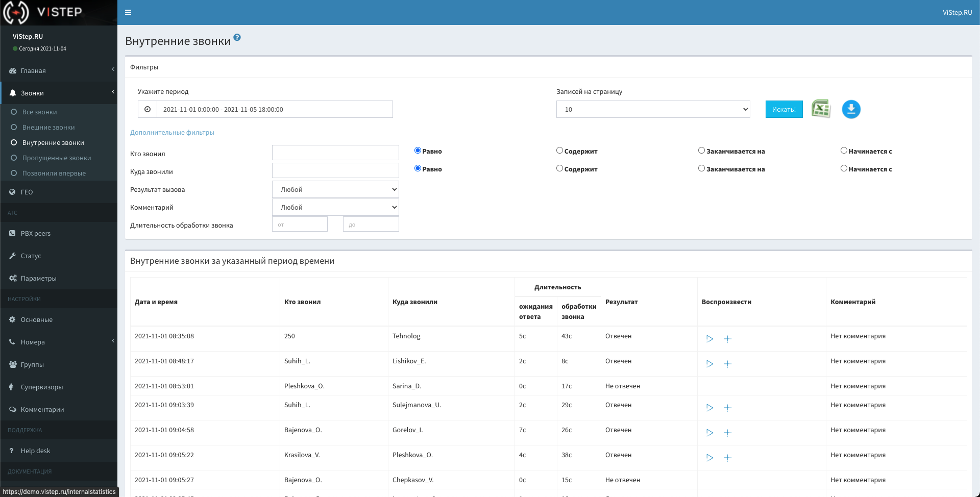
Task: Click the clock icon beside period field
Action: pos(148,109)
